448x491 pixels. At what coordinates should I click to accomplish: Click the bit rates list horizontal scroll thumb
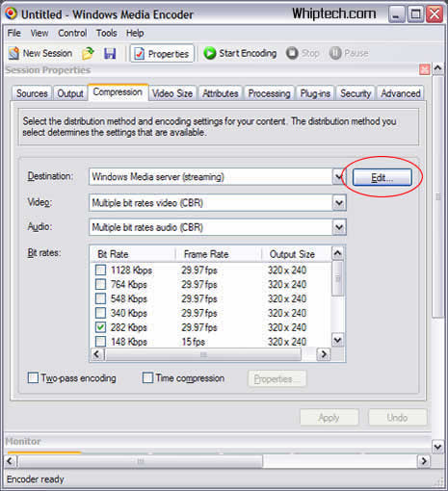(x=203, y=354)
